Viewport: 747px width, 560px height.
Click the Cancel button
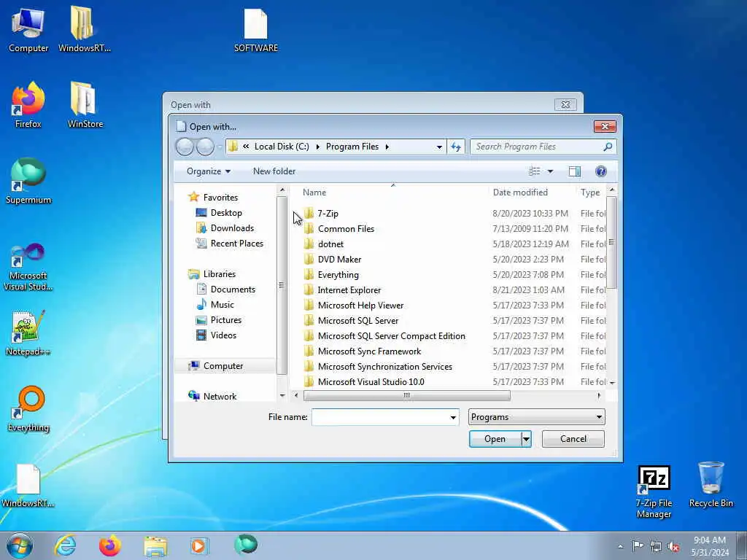click(573, 439)
